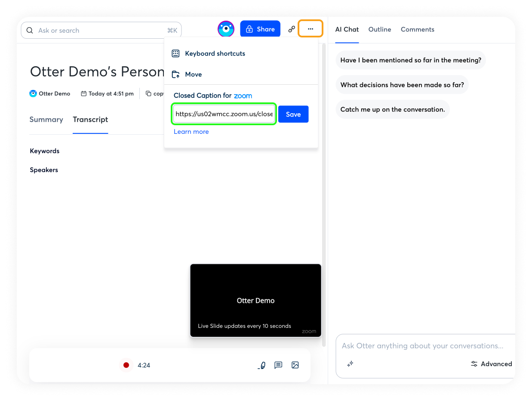
Task: Click the Zoom closed caption URL field
Action: (x=224, y=114)
